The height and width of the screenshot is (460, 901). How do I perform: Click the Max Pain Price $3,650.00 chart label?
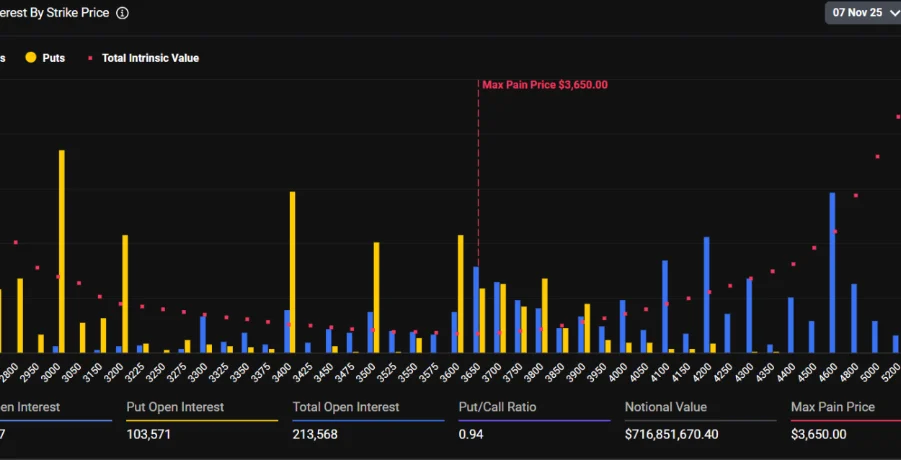pyautogui.click(x=544, y=85)
